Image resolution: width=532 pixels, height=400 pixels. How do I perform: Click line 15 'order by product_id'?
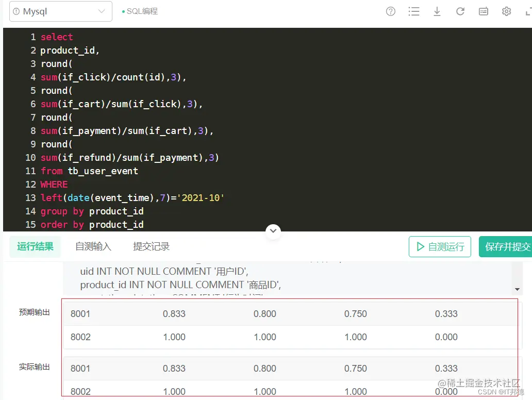pos(92,225)
